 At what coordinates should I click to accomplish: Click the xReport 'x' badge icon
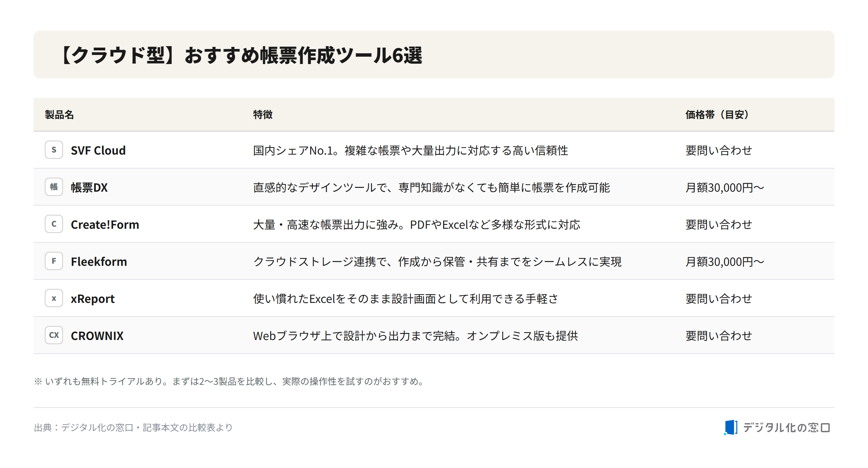click(x=54, y=298)
